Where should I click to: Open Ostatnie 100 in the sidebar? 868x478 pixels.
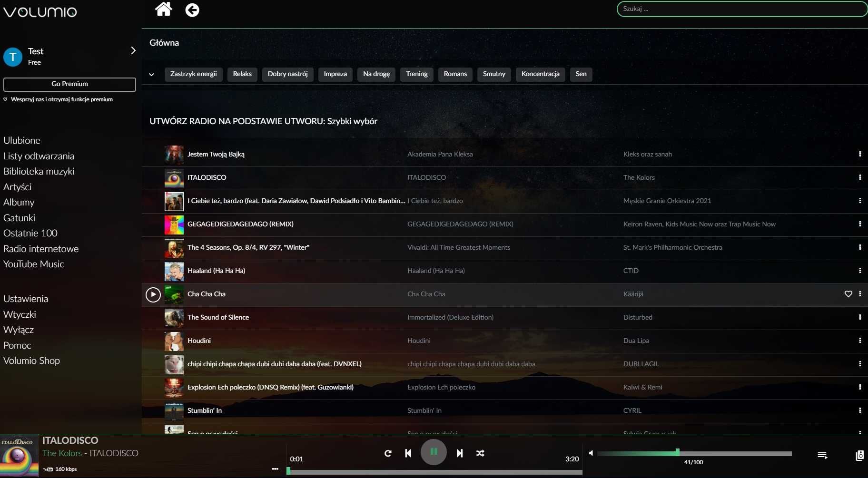click(30, 233)
